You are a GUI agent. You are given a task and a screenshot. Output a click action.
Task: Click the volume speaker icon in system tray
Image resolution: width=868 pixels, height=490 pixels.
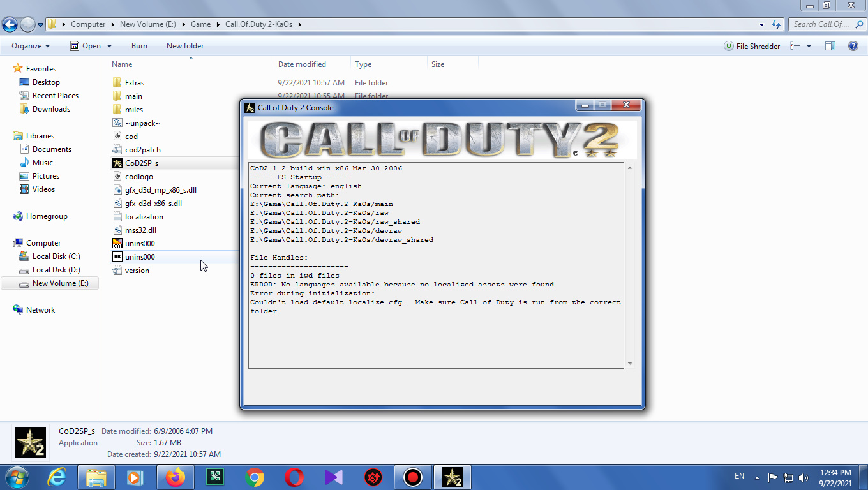coord(804,477)
